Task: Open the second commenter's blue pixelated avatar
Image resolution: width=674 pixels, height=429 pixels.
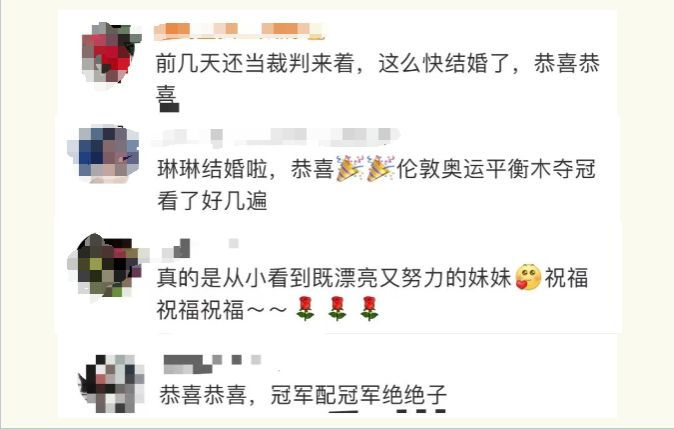Action: pyautogui.click(x=104, y=153)
